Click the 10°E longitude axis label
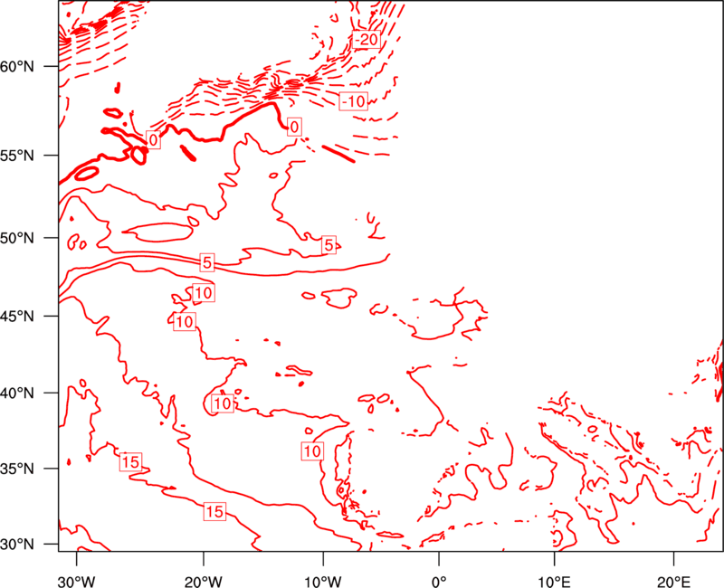The image size is (724, 588). tap(554, 582)
